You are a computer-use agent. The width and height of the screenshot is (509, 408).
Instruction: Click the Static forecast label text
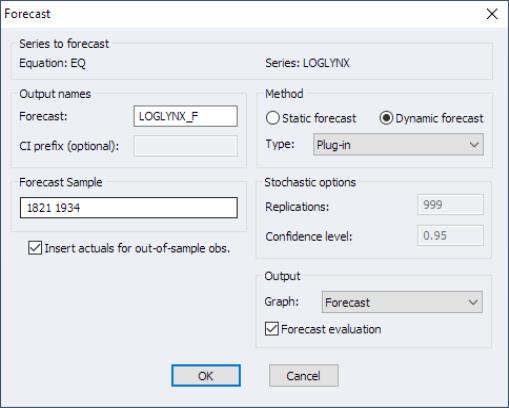pos(319,118)
